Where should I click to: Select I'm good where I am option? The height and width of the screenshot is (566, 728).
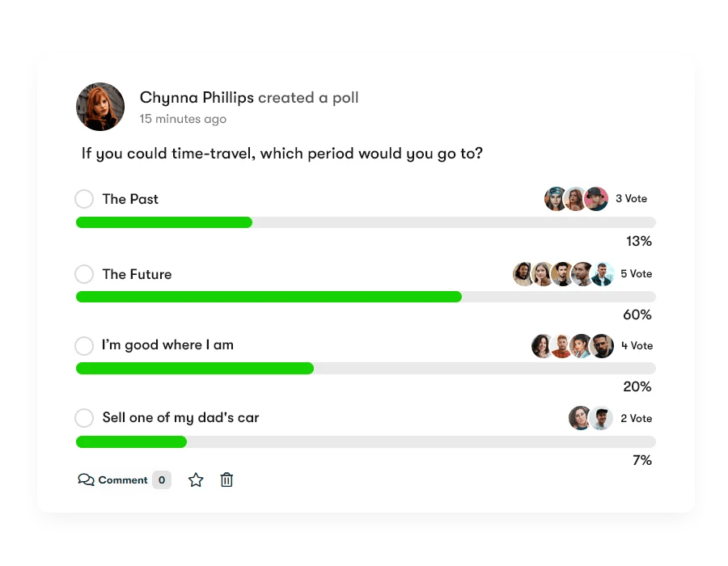tap(84, 346)
